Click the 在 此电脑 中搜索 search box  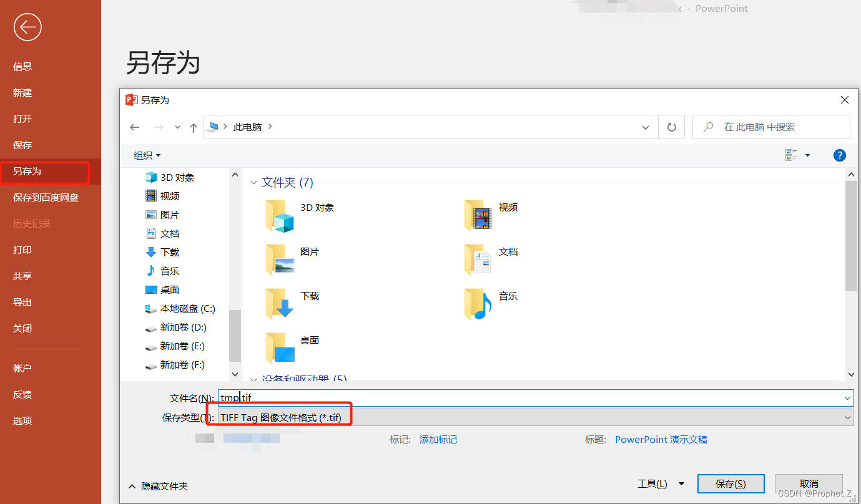(x=771, y=127)
